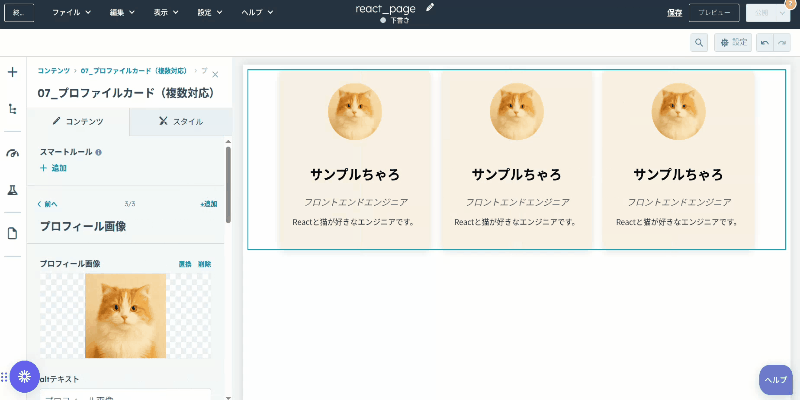Screen dimensions: 800x400
Task: Click the 3/3 item counter
Action: 130,204
